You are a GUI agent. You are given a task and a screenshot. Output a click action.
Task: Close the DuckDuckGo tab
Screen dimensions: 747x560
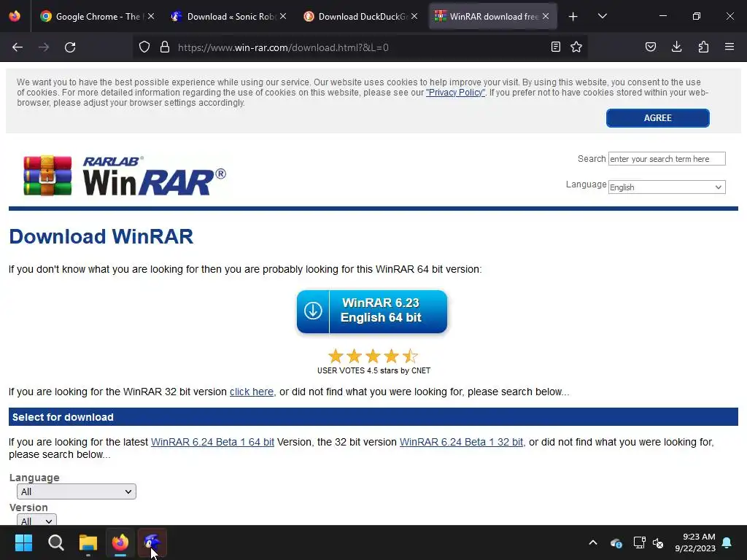click(x=414, y=16)
